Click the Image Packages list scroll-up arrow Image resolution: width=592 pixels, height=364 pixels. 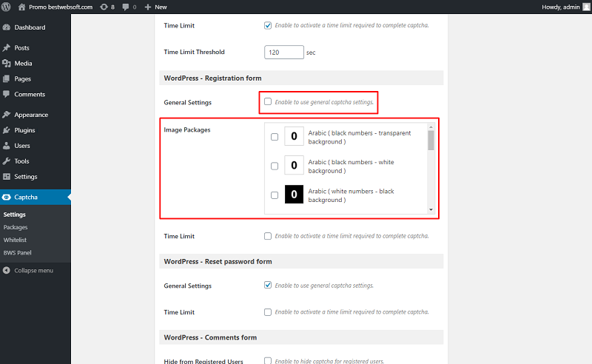[431, 127]
